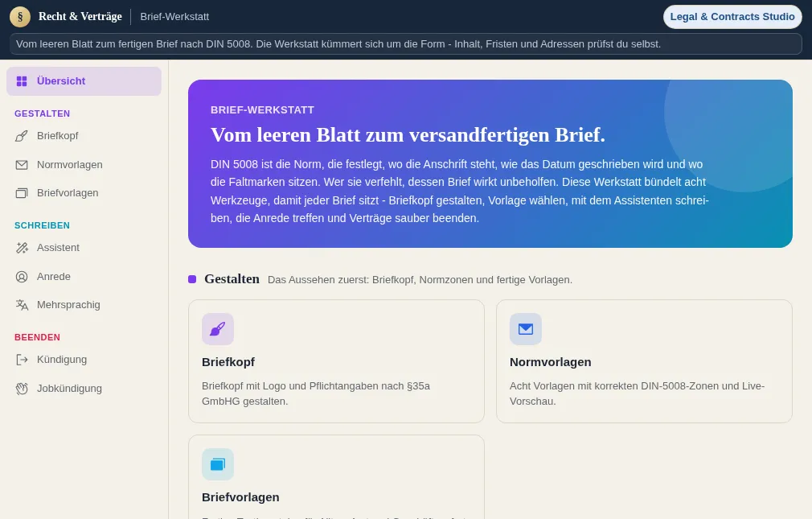This screenshot has width=812, height=519.
Task: Click the gold paragraph sign logo
Action: 20,17
